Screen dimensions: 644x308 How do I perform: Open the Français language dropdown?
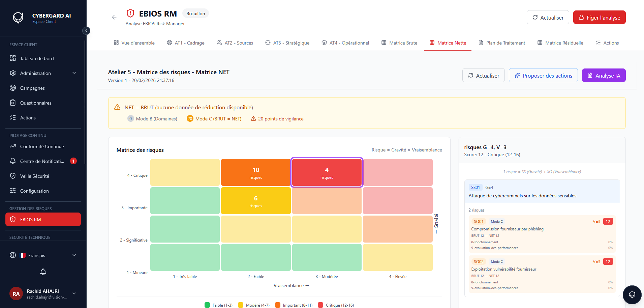(43, 255)
